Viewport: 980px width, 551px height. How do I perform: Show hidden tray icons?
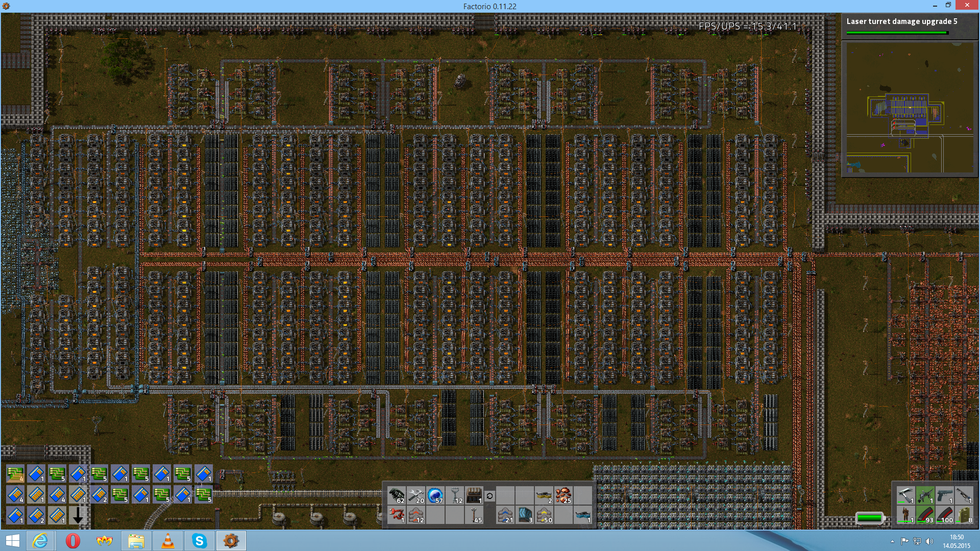click(x=892, y=541)
